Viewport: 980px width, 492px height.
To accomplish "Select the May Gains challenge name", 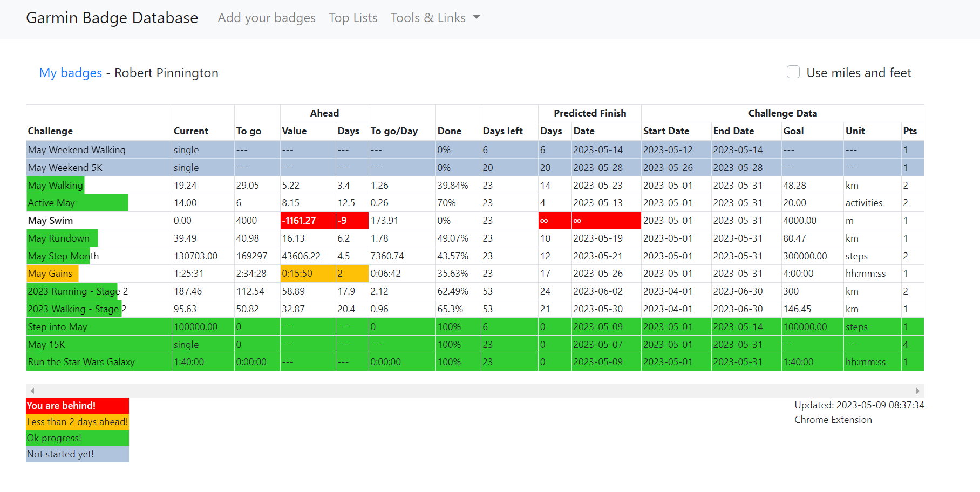I will coord(50,274).
